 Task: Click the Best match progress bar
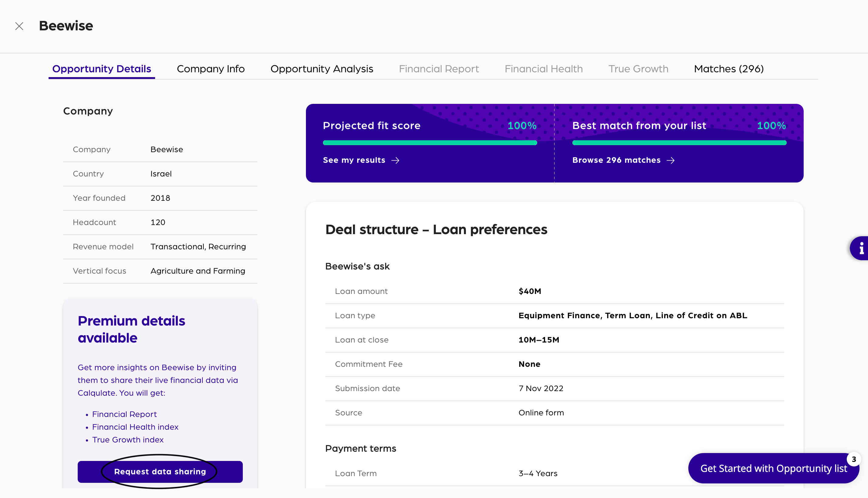679,143
